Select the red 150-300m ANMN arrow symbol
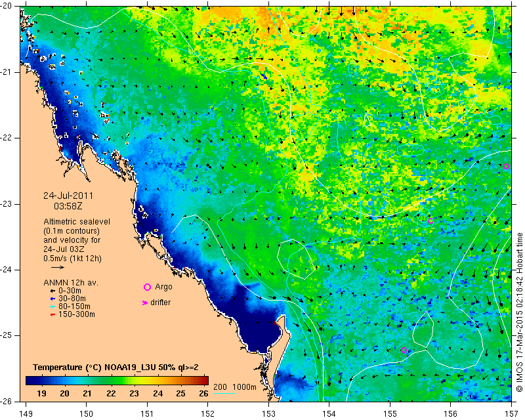 coord(52,315)
